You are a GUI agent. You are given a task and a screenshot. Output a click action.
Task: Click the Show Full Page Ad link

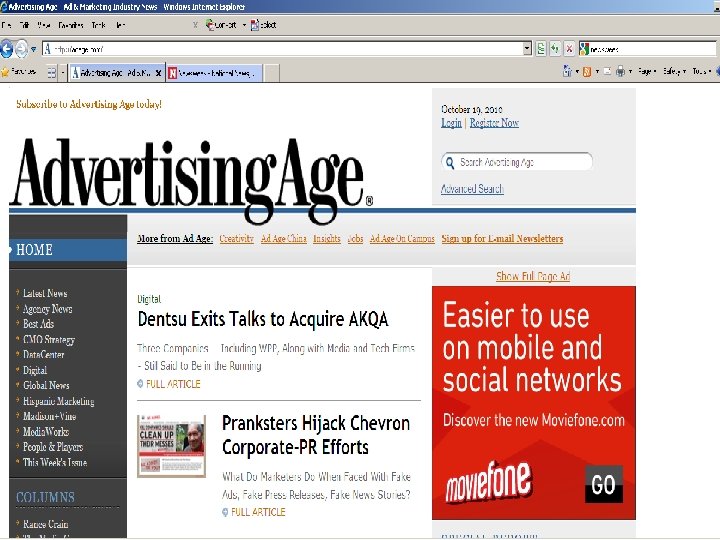click(533, 276)
